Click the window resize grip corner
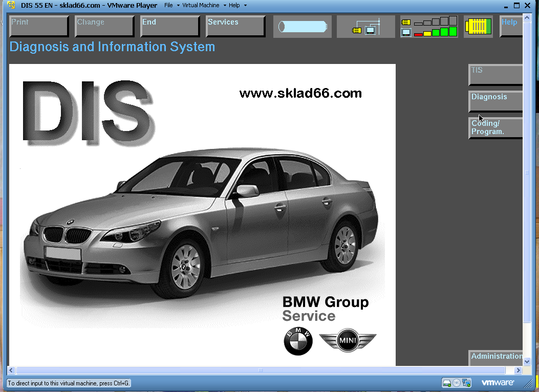The width and height of the screenshot is (539, 392). [x=528, y=383]
